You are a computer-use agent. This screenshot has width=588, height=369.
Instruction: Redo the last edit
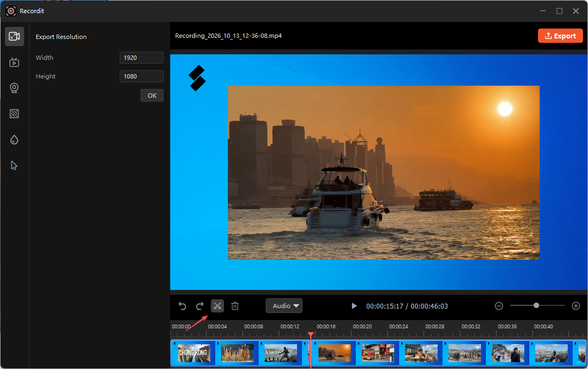tap(200, 306)
